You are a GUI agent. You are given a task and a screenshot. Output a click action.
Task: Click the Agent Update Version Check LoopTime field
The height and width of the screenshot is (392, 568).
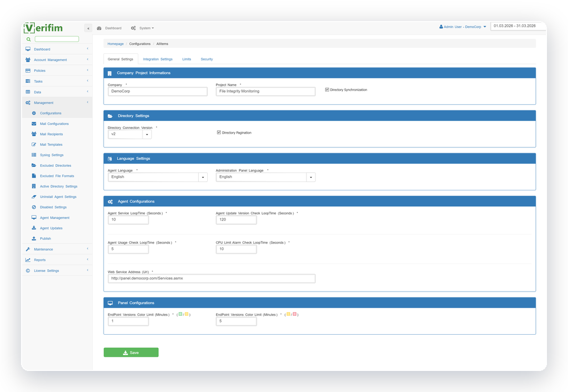(x=236, y=220)
